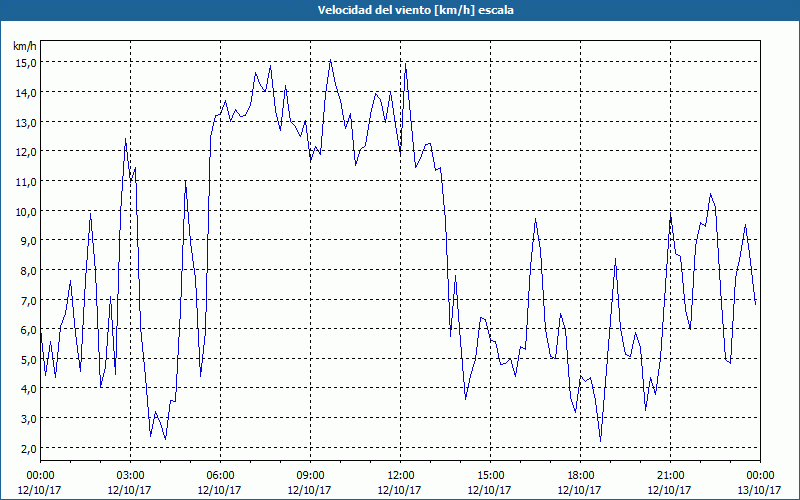Click the 5,0 value on the vertical axis

[28, 359]
